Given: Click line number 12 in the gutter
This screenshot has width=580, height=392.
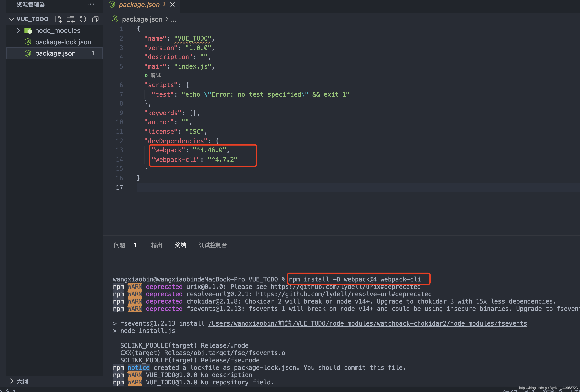Looking at the screenshot, I should 119,141.
